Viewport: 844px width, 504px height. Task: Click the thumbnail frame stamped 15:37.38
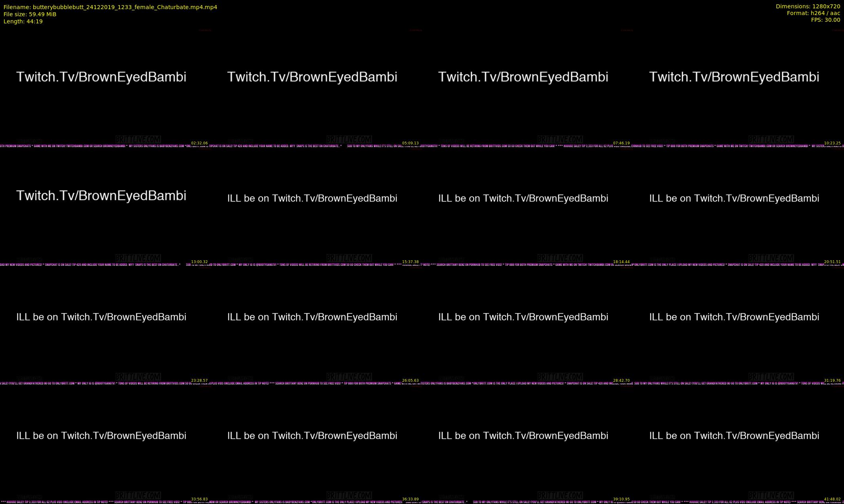tap(316, 207)
